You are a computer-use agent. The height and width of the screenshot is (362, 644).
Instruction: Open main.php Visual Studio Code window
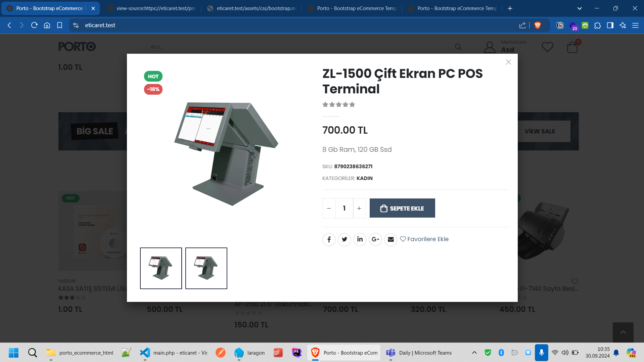[x=174, y=353]
